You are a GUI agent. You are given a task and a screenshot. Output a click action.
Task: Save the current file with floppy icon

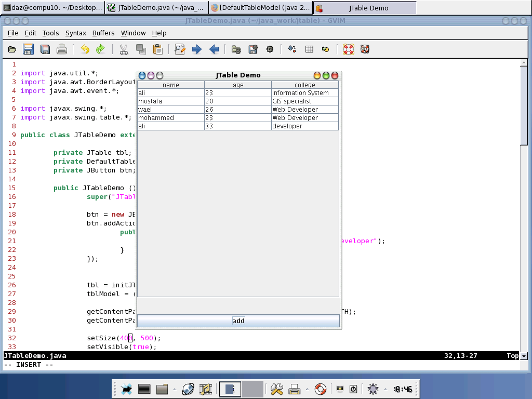point(28,49)
